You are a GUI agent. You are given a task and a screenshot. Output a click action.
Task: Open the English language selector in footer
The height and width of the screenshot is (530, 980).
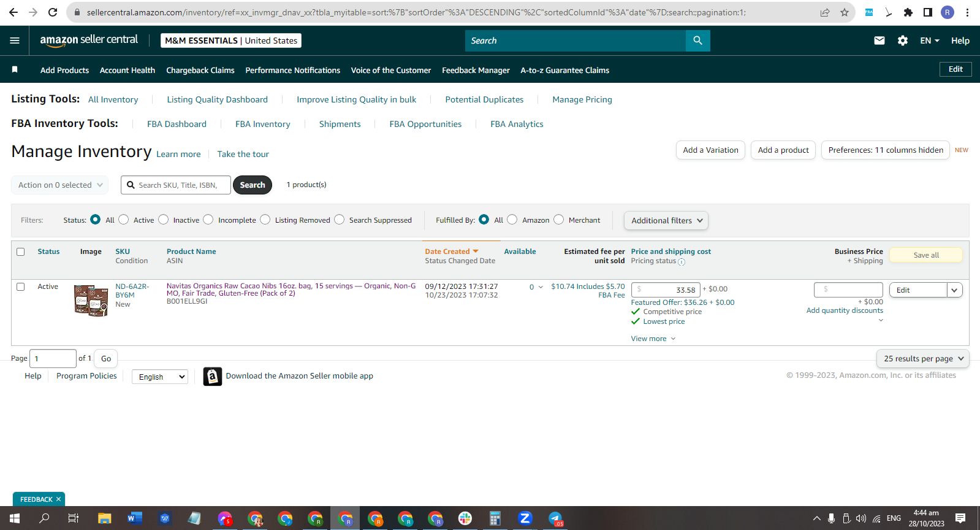click(160, 377)
